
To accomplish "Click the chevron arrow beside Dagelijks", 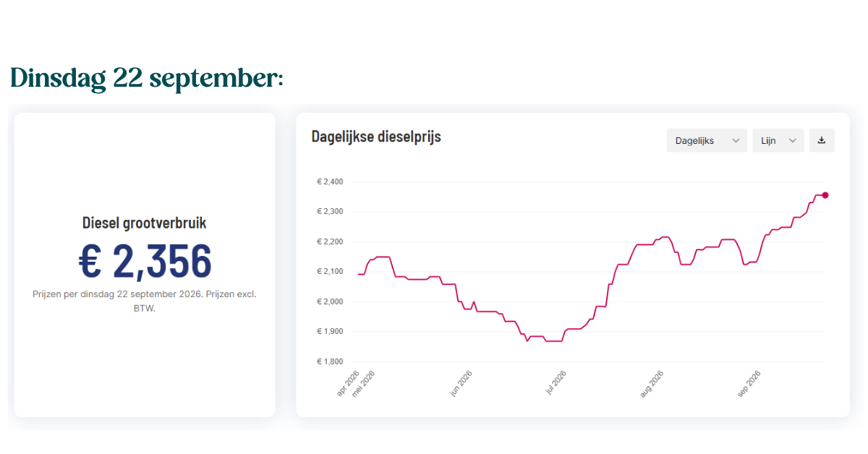I will pyautogui.click(x=736, y=141).
